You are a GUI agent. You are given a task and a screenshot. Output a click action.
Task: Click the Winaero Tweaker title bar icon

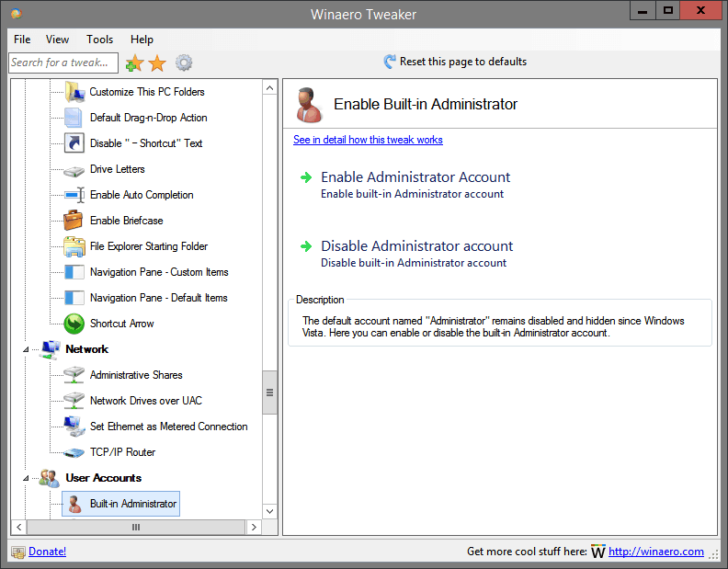pos(17,14)
